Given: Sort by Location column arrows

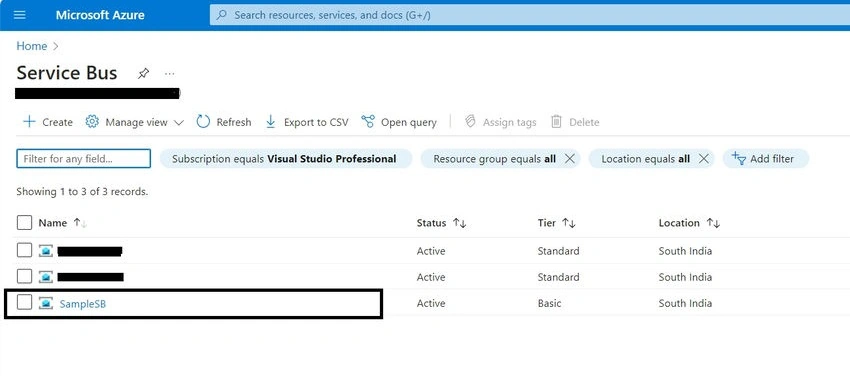Looking at the screenshot, I should [713, 223].
